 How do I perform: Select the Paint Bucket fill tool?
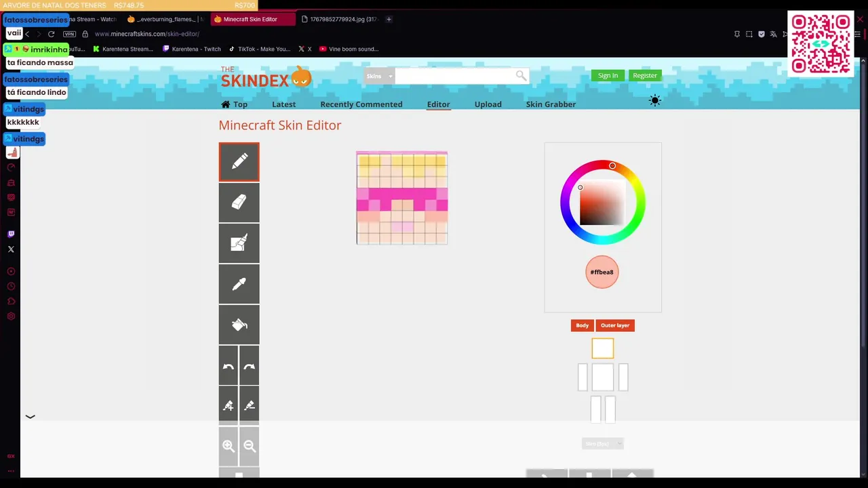point(239,324)
